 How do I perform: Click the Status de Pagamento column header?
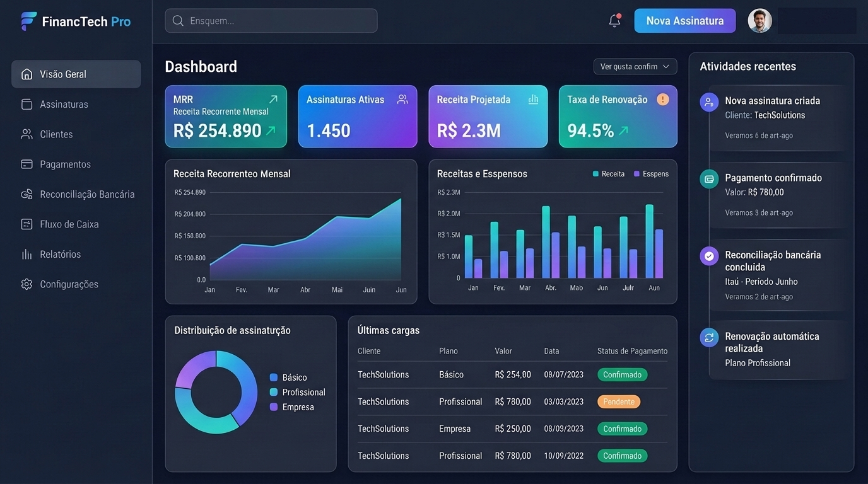pos(632,351)
